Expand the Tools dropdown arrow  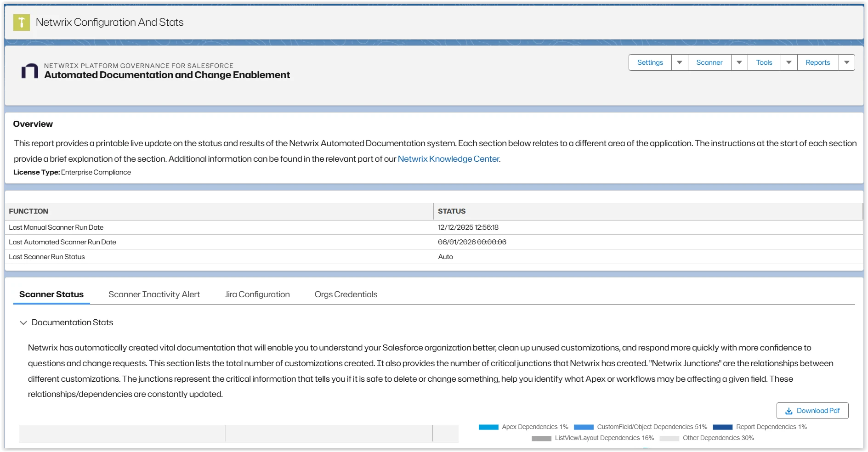(x=789, y=62)
